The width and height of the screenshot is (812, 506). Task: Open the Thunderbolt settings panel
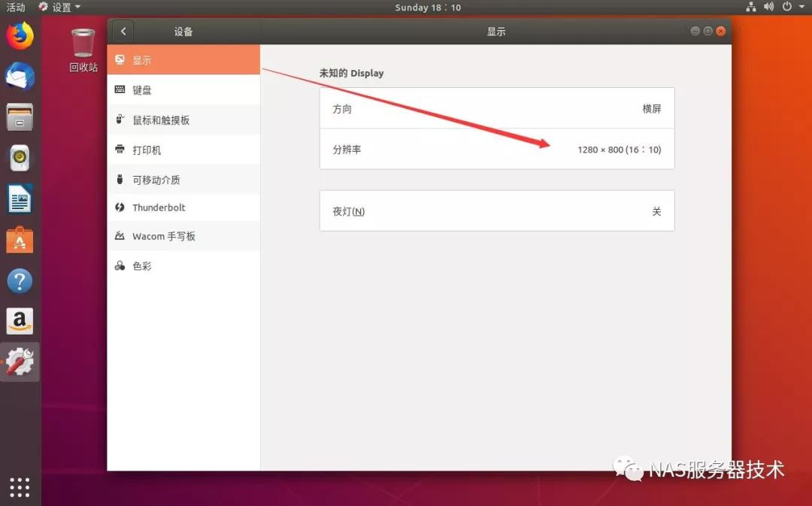pyautogui.click(x=183, y=208)
